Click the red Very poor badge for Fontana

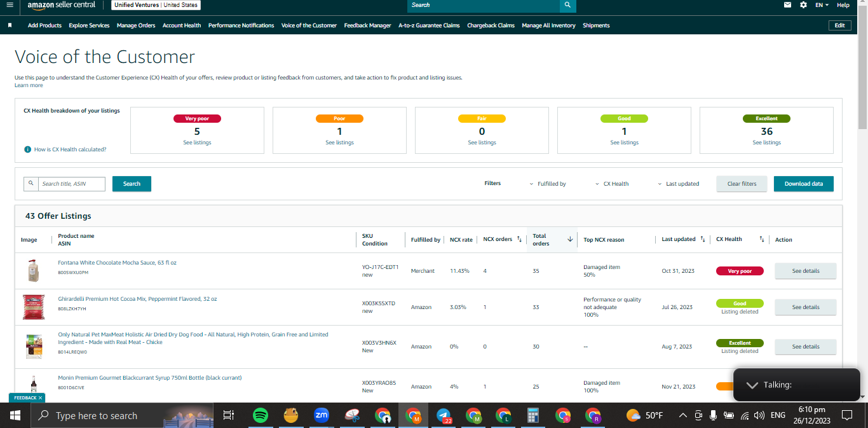[740, 271]
